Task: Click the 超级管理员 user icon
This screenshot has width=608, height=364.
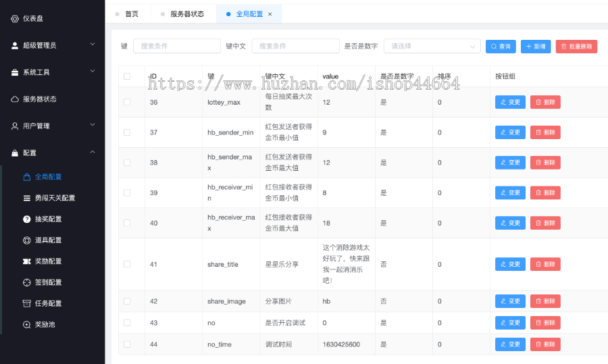Action: point(15,45)
